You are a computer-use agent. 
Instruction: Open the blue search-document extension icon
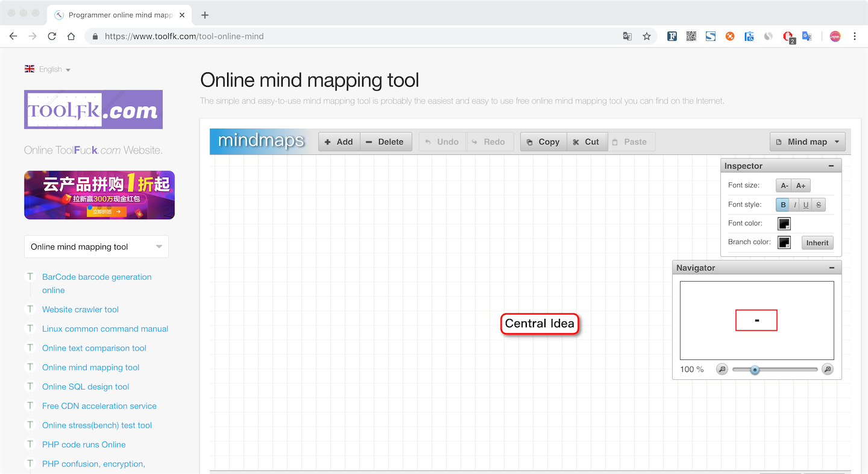tap(749, 36)
